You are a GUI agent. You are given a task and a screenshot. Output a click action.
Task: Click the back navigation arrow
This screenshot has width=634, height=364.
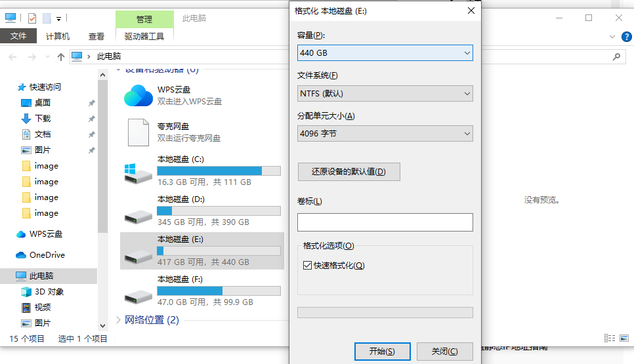[12, 56]
